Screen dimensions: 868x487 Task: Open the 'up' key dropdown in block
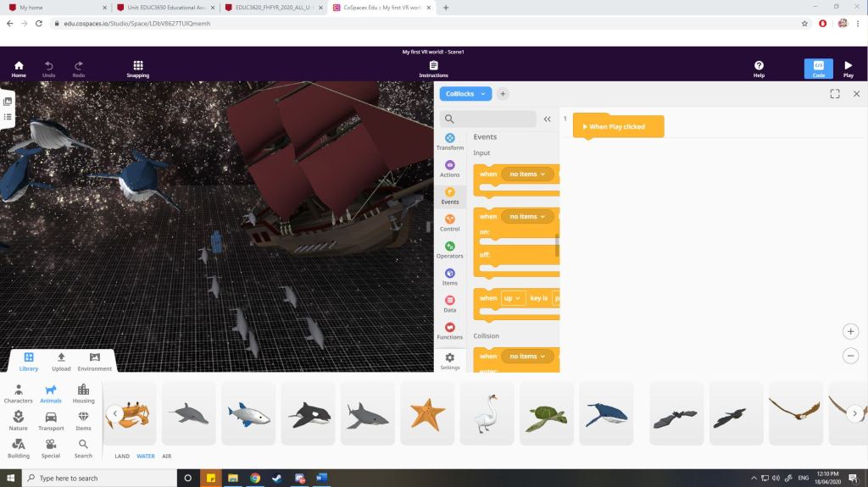tap(513, 298)
